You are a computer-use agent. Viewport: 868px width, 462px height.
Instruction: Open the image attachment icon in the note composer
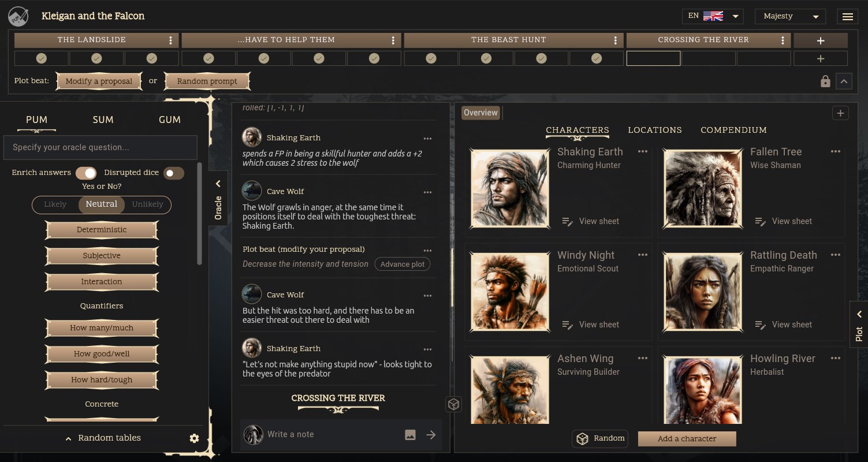[x=410, y=434]
